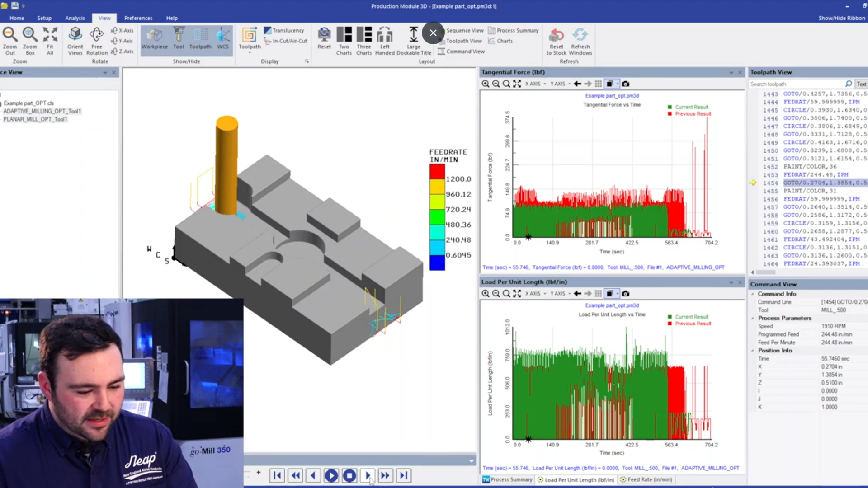Open X AXIS dropdown in Tangential Force chart

536,84
